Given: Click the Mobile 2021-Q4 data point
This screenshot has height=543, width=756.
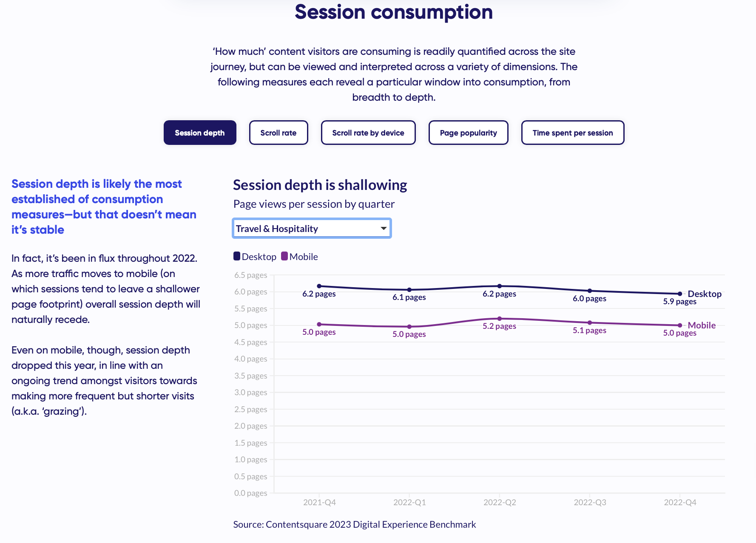Looking at the screenshot, I should pos(319,324).
